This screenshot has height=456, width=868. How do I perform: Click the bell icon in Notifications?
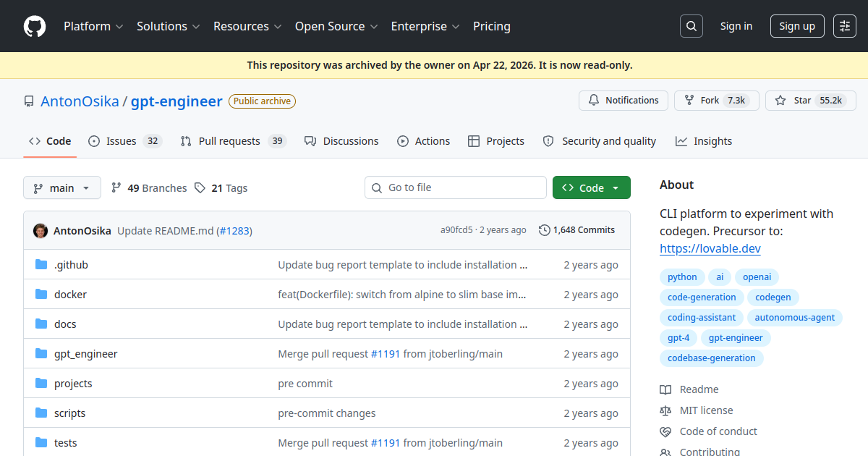pyautogui.click(x=594, y=101)
